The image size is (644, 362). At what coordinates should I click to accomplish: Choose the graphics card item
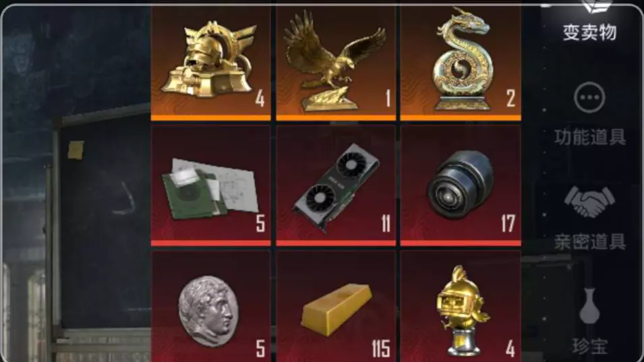[336, 185]
